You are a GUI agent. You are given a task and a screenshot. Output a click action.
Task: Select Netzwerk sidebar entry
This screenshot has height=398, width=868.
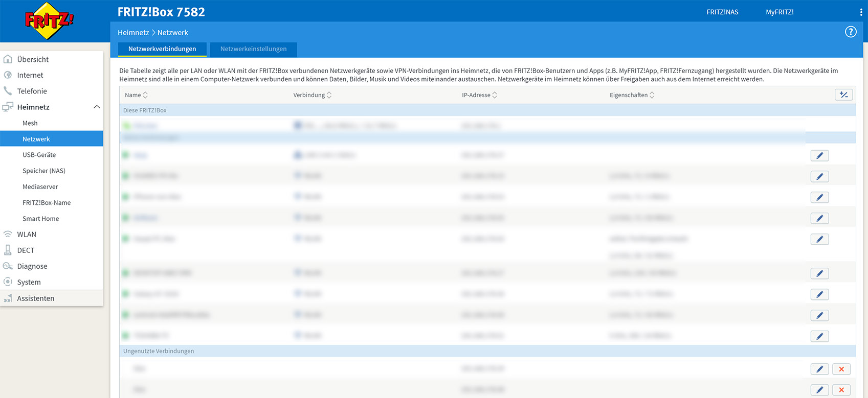click(52, 139)
